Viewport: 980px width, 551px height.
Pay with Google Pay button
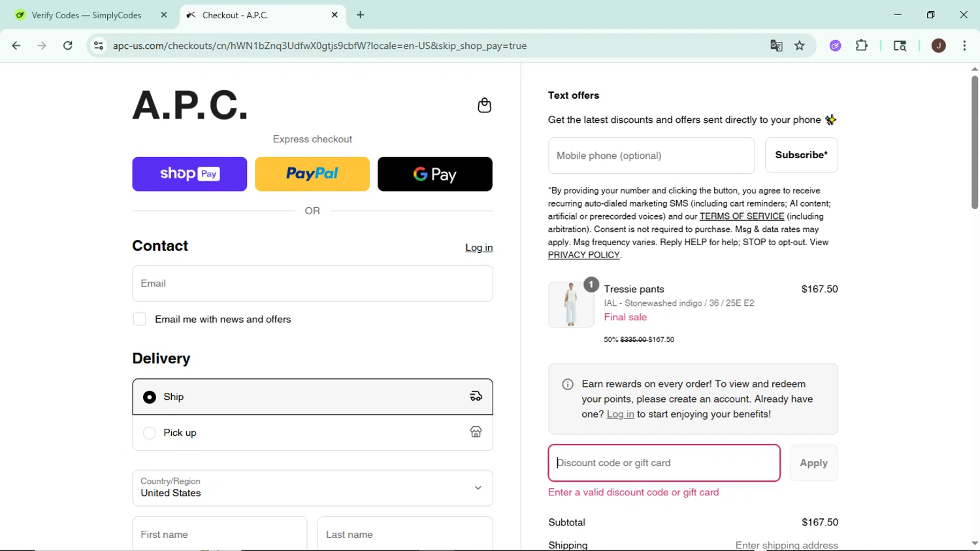(x=435, y=174)
